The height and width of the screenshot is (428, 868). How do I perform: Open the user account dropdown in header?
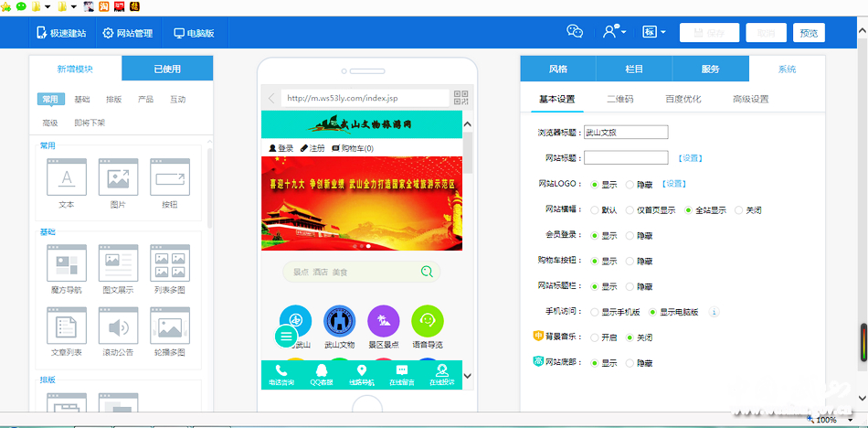(x=613, y=32)
